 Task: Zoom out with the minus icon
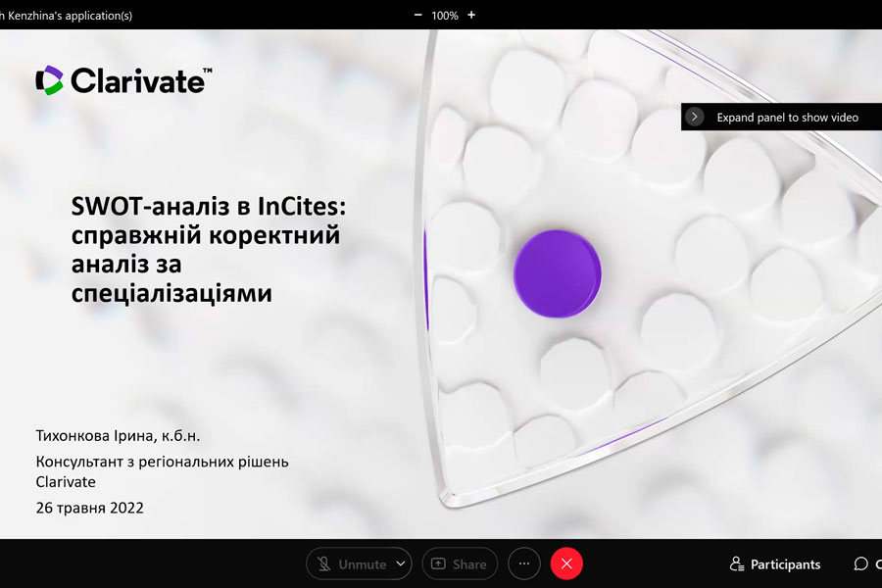417,16
